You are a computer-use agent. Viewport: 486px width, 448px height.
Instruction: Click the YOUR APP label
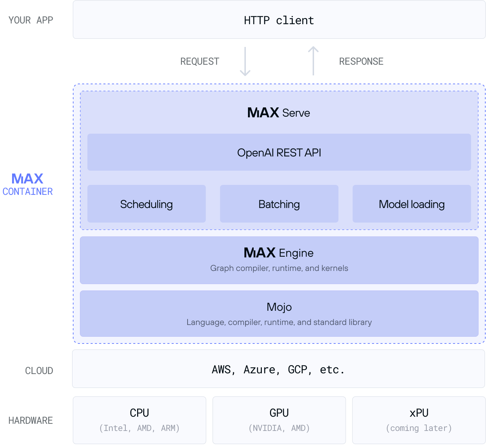(x=31, y=20)
